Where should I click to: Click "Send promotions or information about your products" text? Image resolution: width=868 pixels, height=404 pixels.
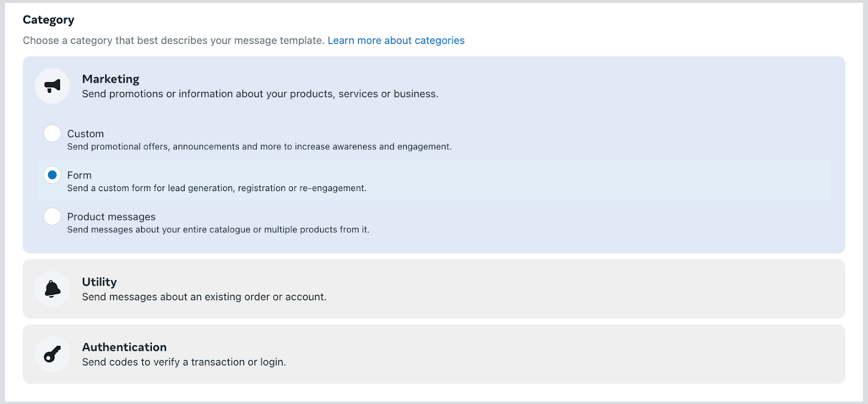260,94
